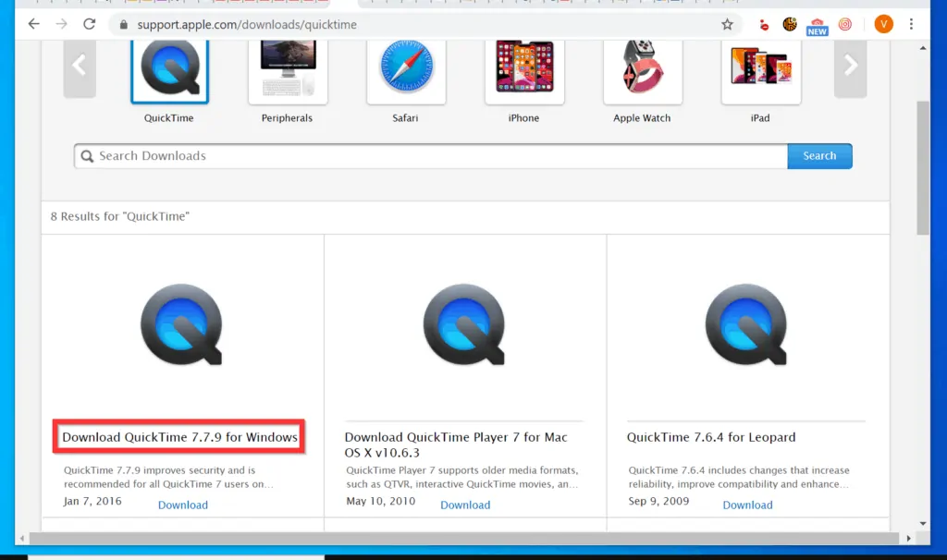Click carousel next arrow
947x560 pixels.
(851, 67)
